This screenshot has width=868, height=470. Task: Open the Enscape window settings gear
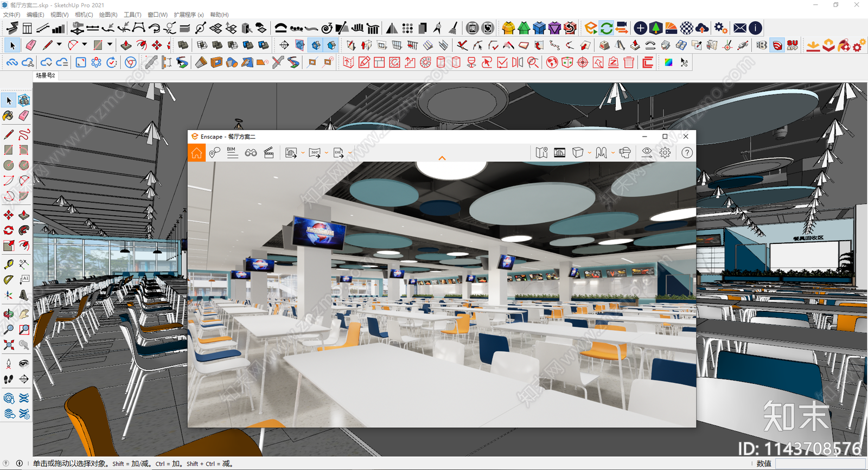(665, 153)
